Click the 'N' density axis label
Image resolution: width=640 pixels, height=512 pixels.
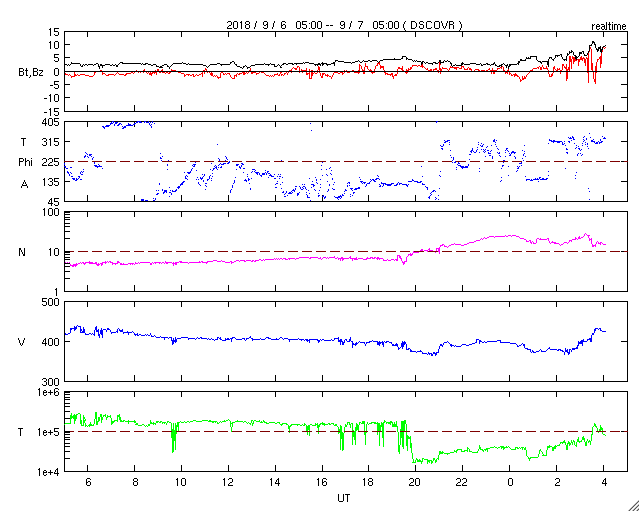click(x=22, y=252)
